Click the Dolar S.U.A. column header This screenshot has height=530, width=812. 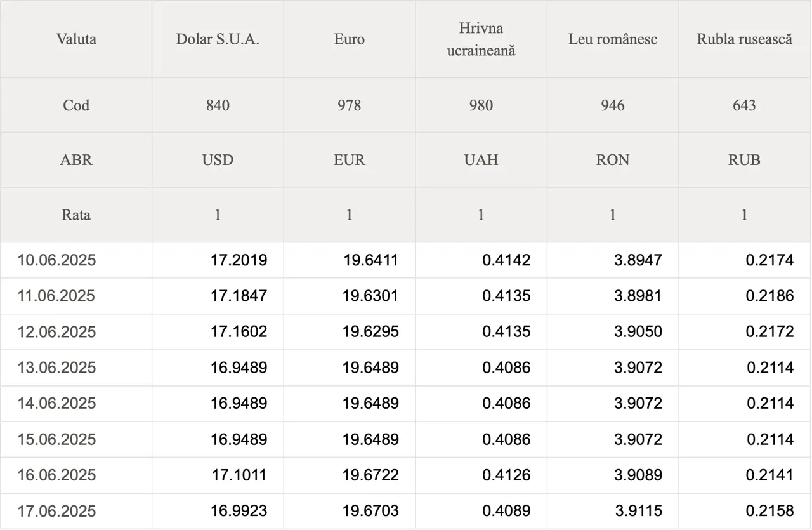(218, 39)
